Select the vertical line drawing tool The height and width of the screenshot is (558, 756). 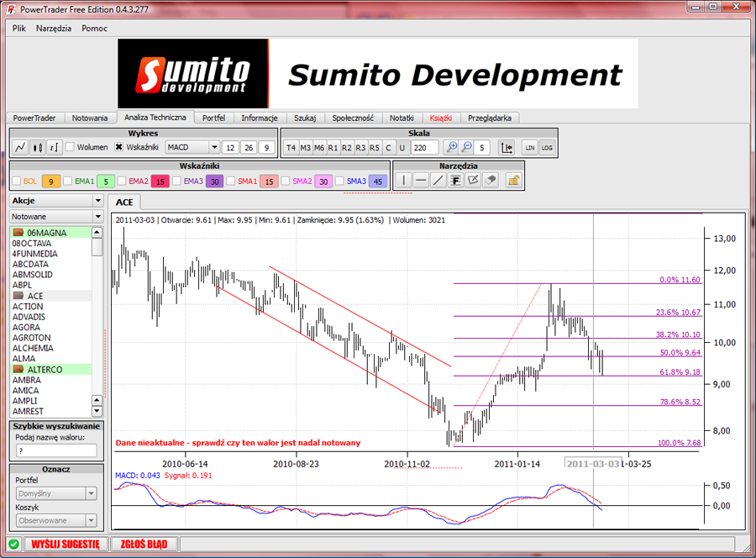403,181
